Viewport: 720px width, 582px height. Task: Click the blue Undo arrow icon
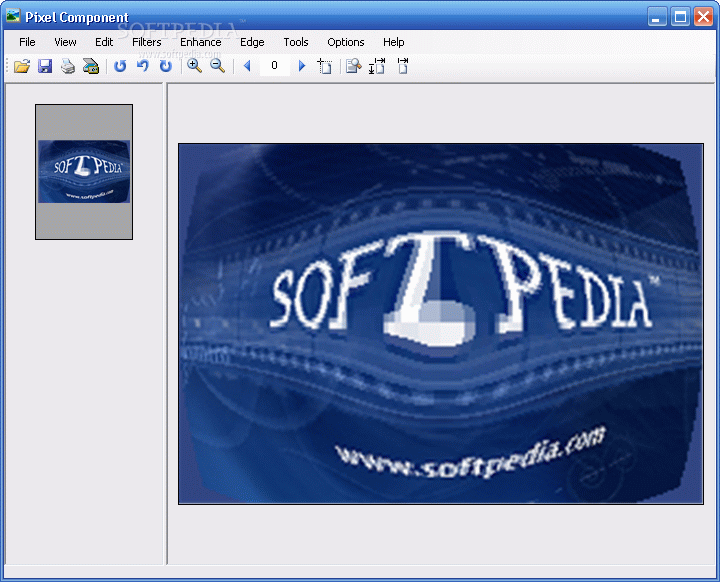(x=143, y=66)
